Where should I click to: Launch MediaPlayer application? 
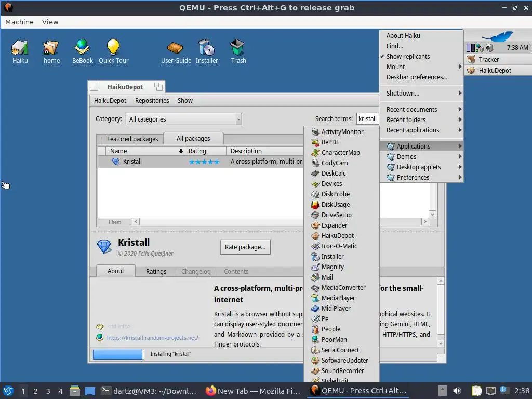[x=341, y=298]
